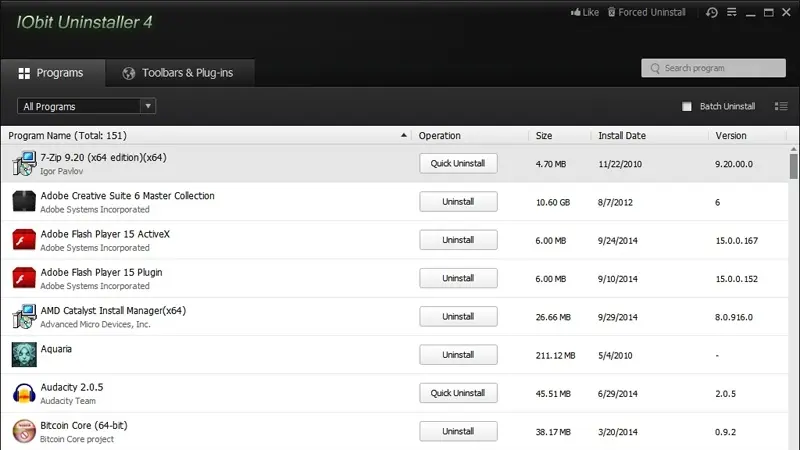Viewport: 800px width, 450px height.
Task: Uninstall Aquaria
Action: (458, 355)
